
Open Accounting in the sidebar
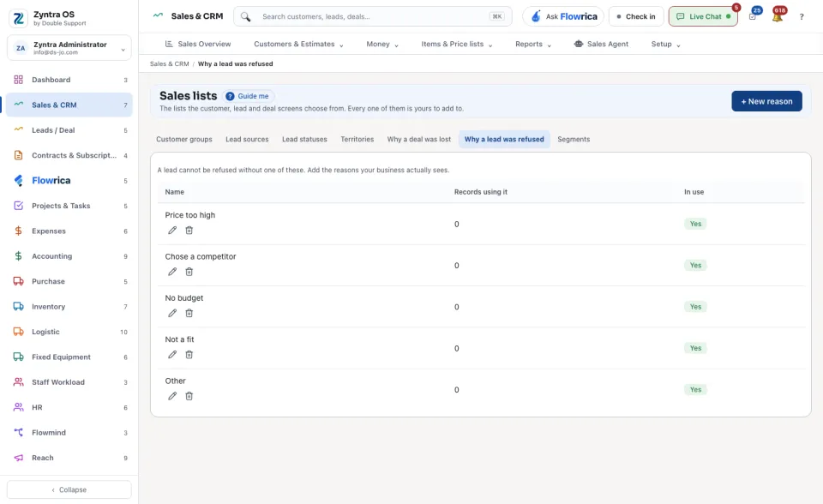coord(69,256)
